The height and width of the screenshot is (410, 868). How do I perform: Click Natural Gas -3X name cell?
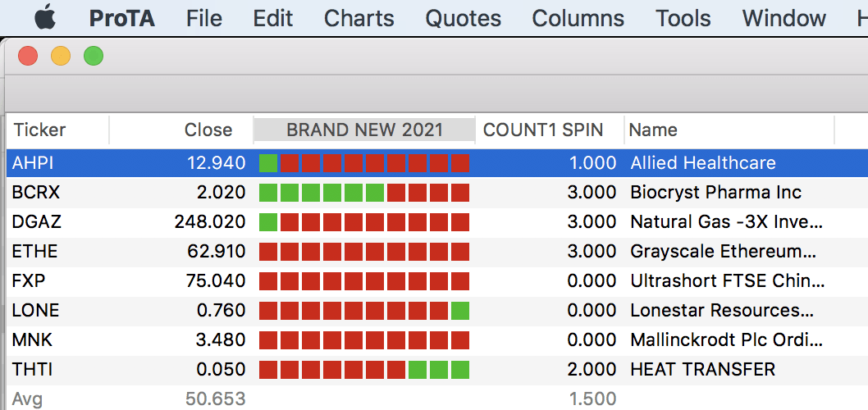click(727, 222)
